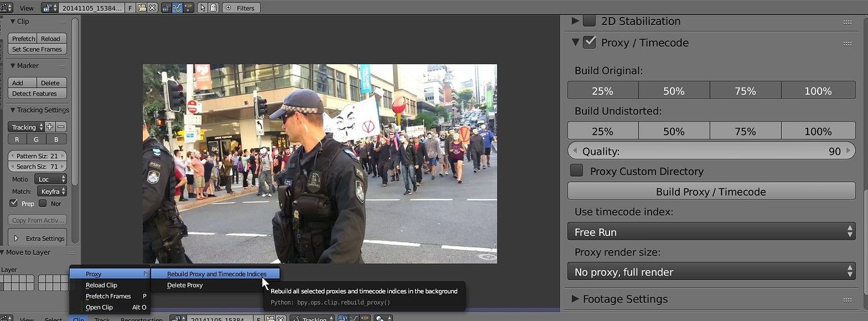Switch to the dopesheet view icon
Viewport: 868px width, 321px height.
coord(187,8)
